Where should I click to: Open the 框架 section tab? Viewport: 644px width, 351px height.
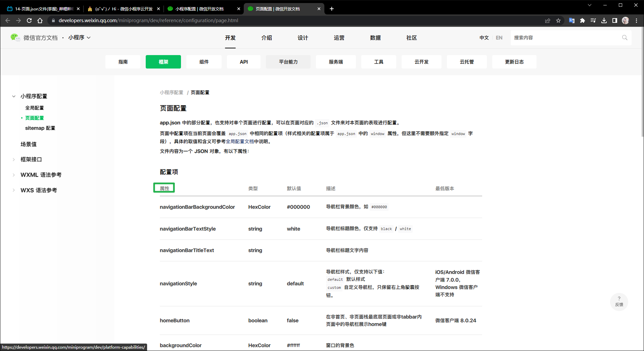coord(164,62)
